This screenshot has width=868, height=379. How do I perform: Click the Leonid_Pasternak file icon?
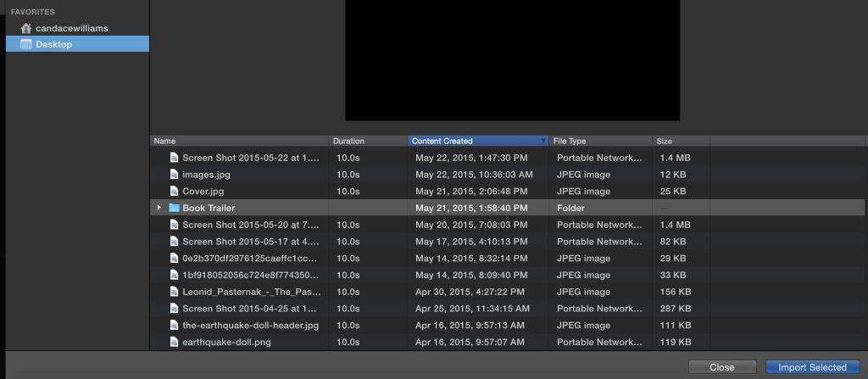point(174,292)
